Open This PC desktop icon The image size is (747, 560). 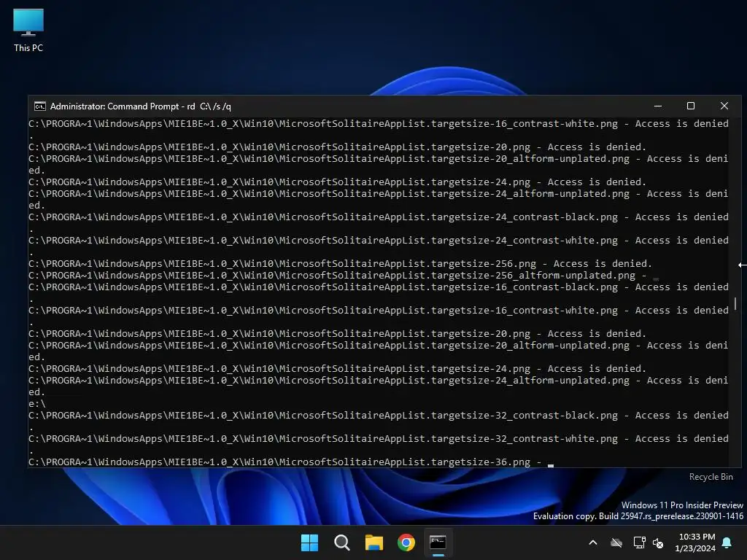point(28,30)
